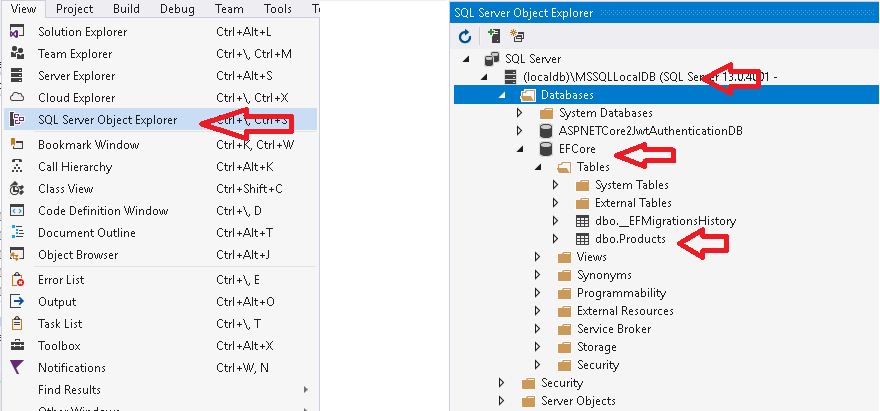Open the Team menu
880x411 pixels.
coord(229,9)
